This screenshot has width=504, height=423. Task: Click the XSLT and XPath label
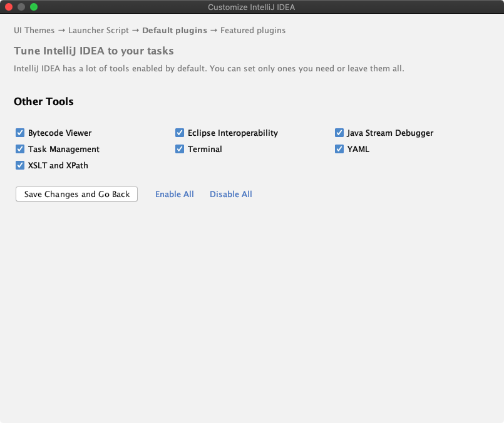[x=58, y=165]
